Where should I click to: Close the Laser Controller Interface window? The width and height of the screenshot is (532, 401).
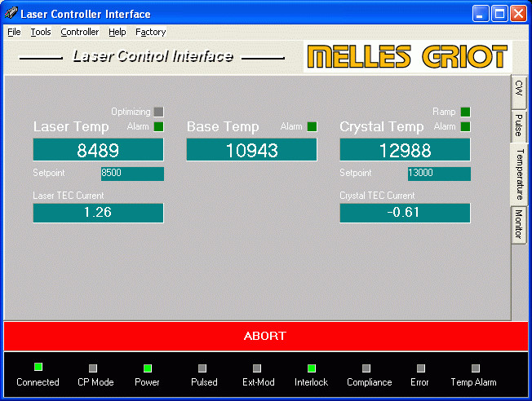(518, 14)
